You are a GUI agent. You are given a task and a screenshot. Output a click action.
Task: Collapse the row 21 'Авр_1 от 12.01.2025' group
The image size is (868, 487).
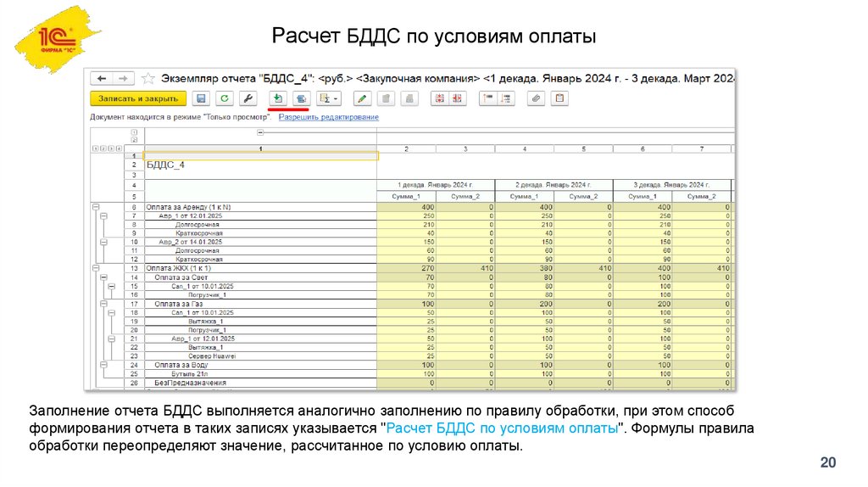[x=111, y=339]
